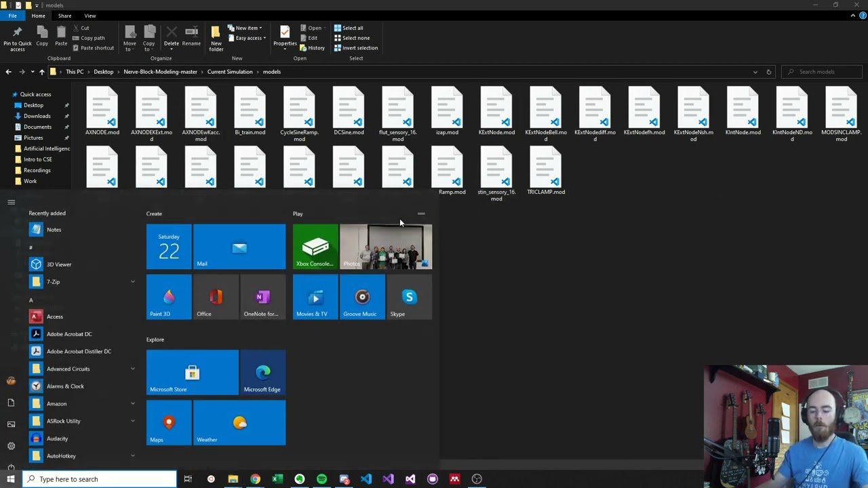Click Select all in ribbon
This screenshot has height=488, width=868.
click(x=349, y=28)
